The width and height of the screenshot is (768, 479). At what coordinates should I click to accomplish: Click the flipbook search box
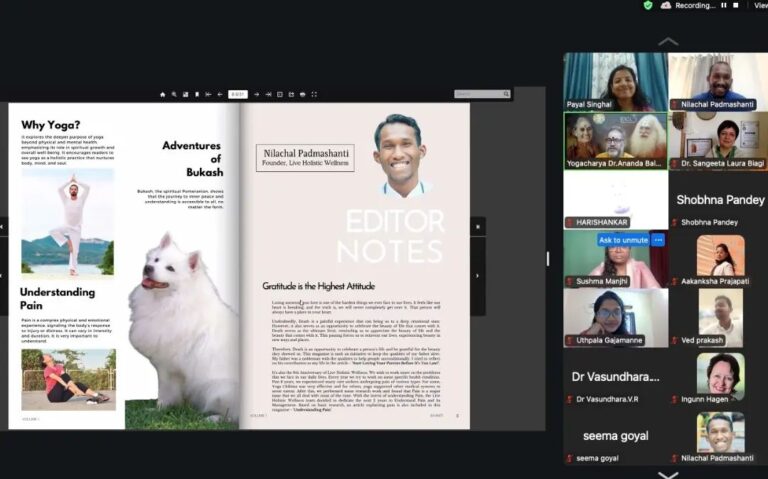pos(480,94)
